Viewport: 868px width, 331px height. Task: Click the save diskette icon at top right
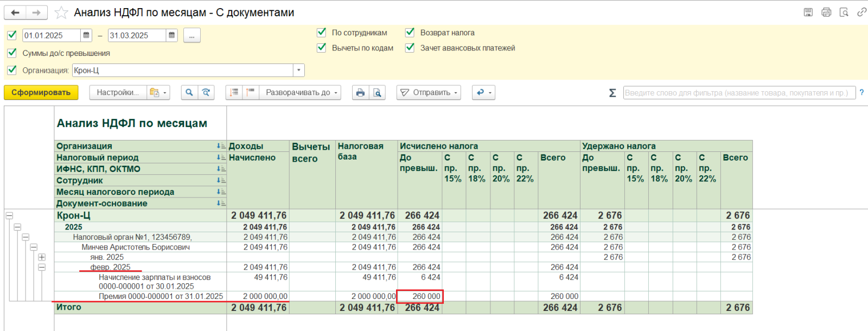[x=808, y=12]
